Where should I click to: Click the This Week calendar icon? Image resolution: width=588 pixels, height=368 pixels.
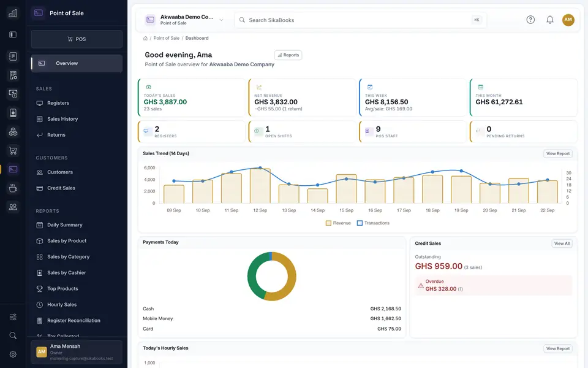tap(370, 87)
